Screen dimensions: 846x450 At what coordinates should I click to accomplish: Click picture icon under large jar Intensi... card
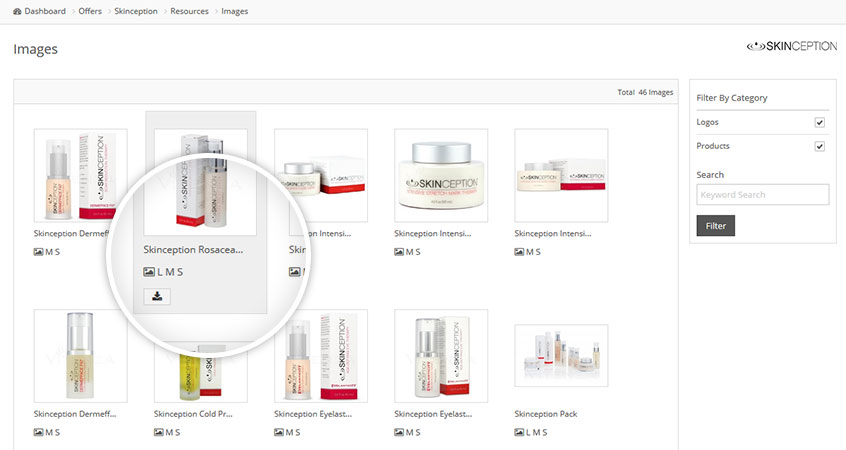(399, 252)
